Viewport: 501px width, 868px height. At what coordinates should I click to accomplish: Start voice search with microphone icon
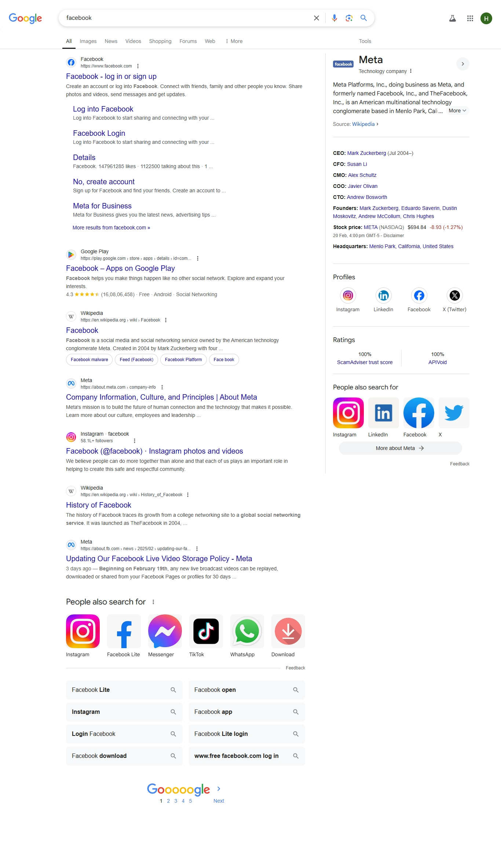(334, 18)
